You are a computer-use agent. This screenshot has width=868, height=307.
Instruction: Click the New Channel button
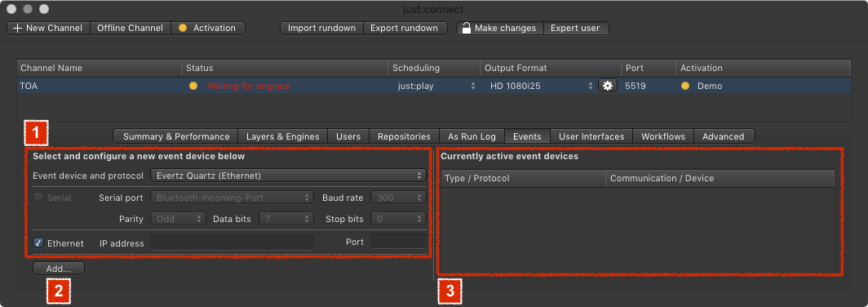(49, 28)
